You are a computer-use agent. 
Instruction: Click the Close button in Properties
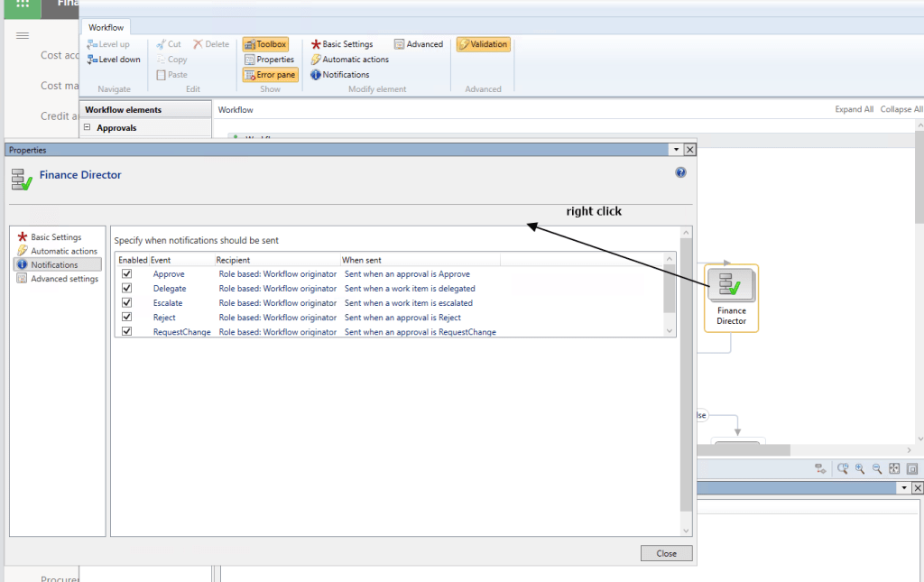[x=666, y=553]
